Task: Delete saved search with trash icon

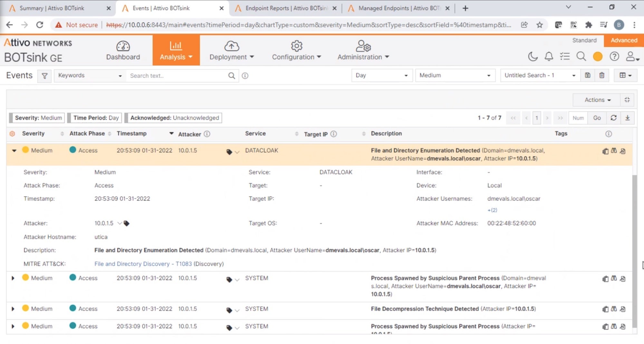Action: coord(601,75)
